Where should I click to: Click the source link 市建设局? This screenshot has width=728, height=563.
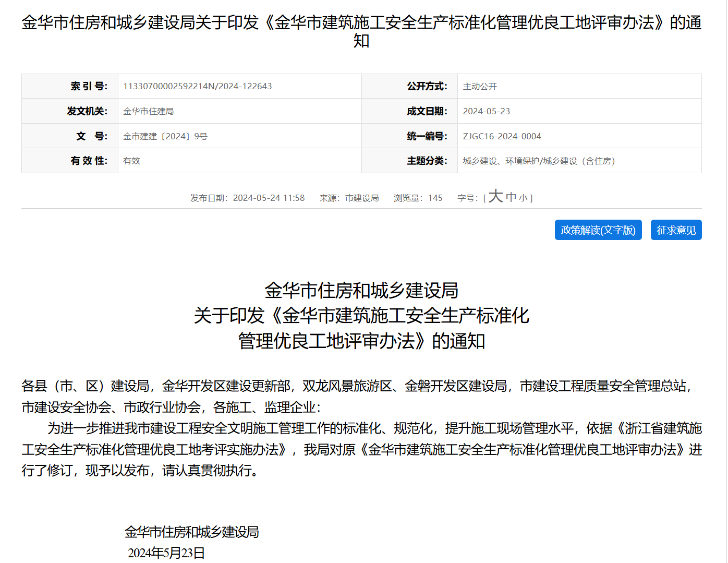(364, 198)
